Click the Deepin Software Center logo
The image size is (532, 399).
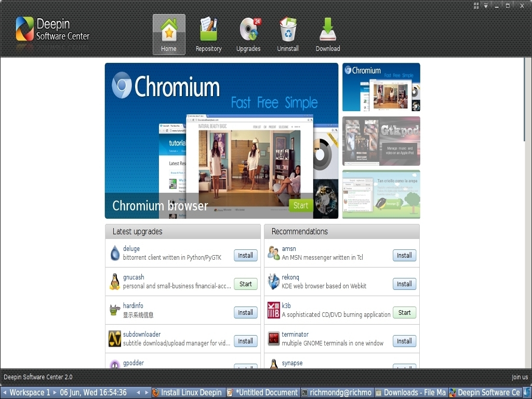(x=52, y=29)
